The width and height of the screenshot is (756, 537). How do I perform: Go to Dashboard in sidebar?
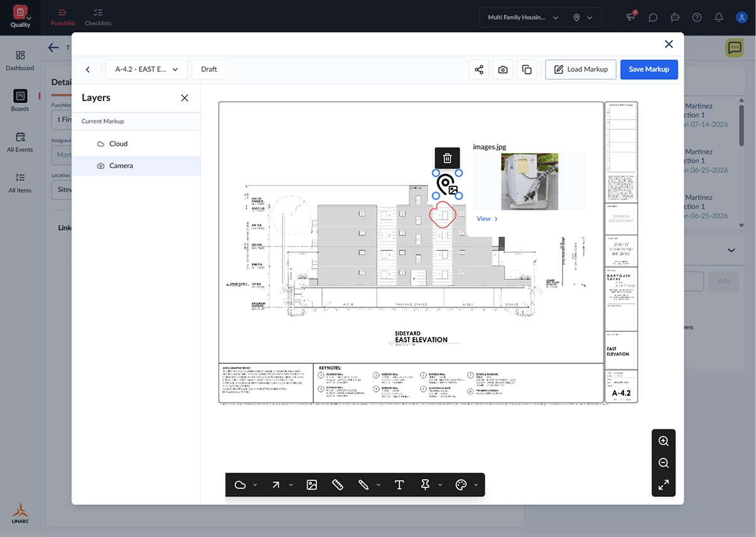[20, 60]
